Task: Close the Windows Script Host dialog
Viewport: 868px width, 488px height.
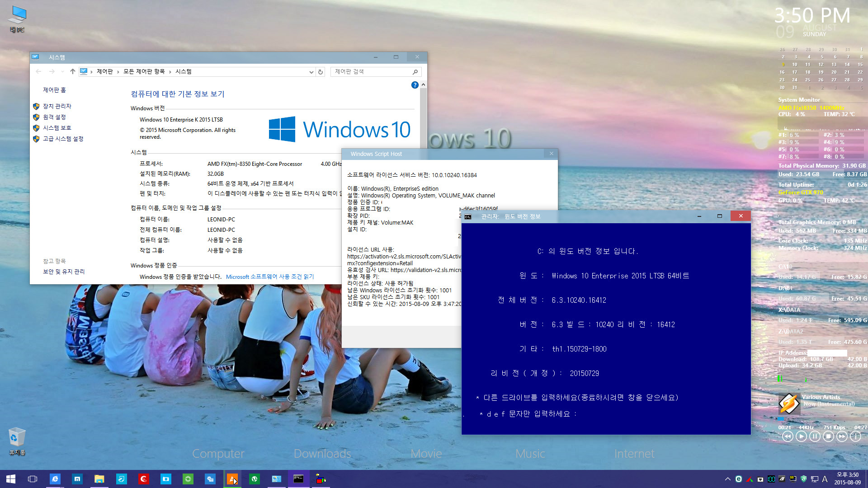Action: click(552, 154)
